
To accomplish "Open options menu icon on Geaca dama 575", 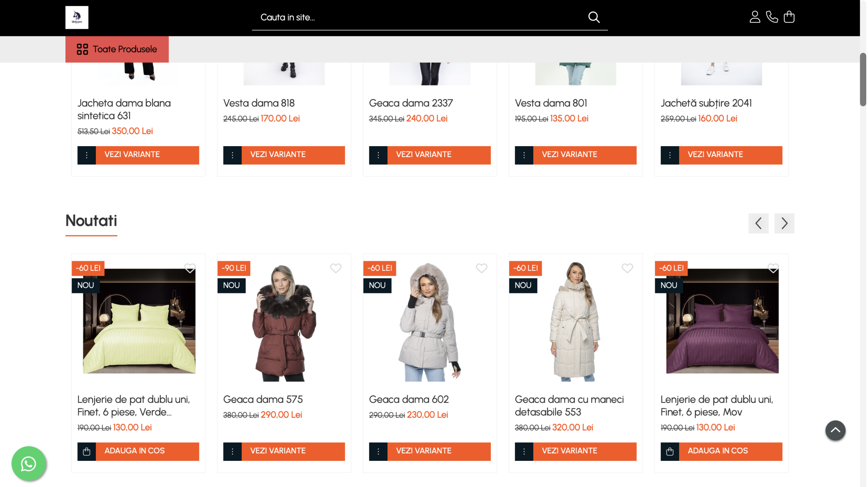I will point(232,451).
